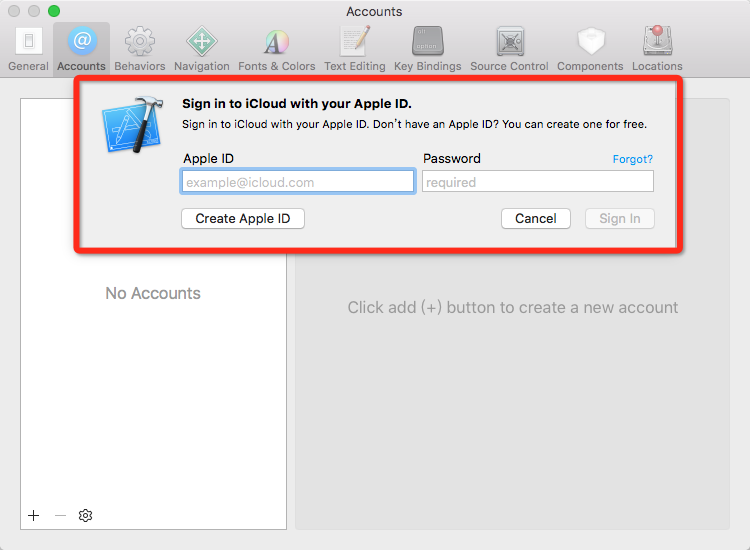Click the bold sign-in dialog heading
750x550 pixels.
297,104
